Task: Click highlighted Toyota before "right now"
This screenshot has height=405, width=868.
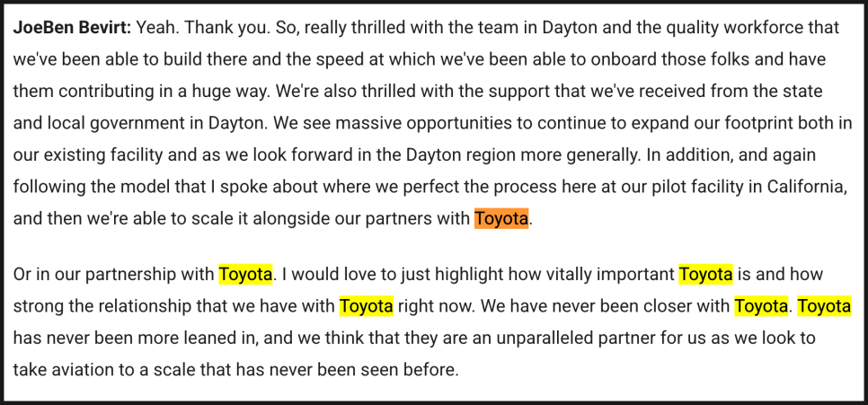Action: pos(366,306)
